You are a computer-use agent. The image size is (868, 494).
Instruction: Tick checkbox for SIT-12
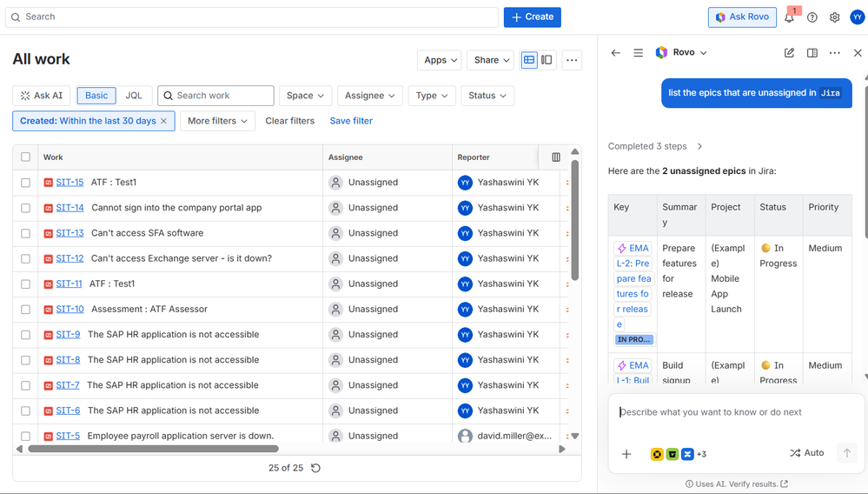point(25,258)
